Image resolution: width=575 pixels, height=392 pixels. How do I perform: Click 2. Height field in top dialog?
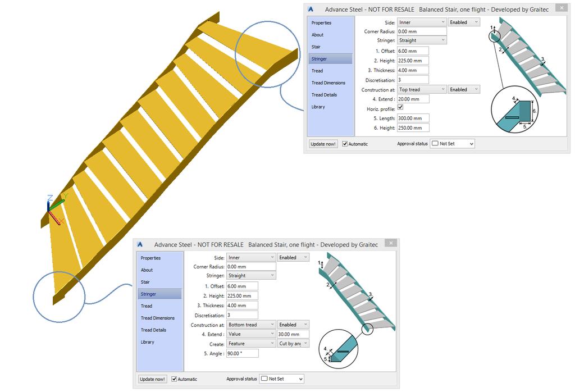pos(413,61)
